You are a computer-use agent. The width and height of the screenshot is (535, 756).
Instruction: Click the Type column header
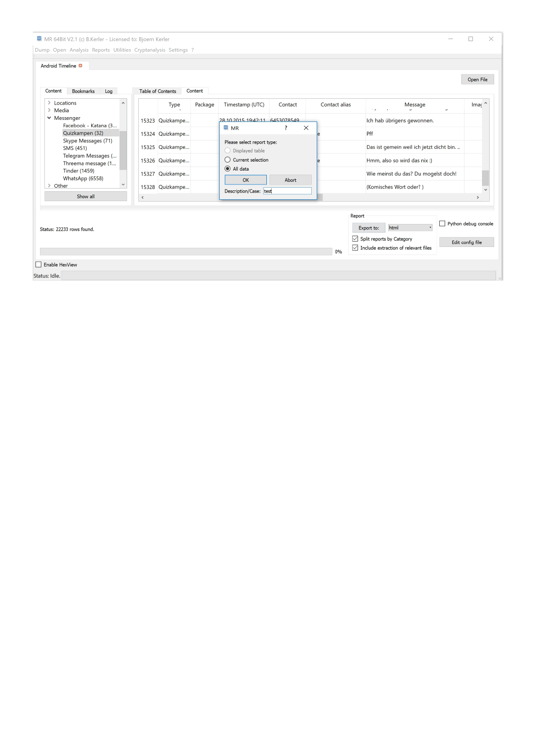[174, 105]
